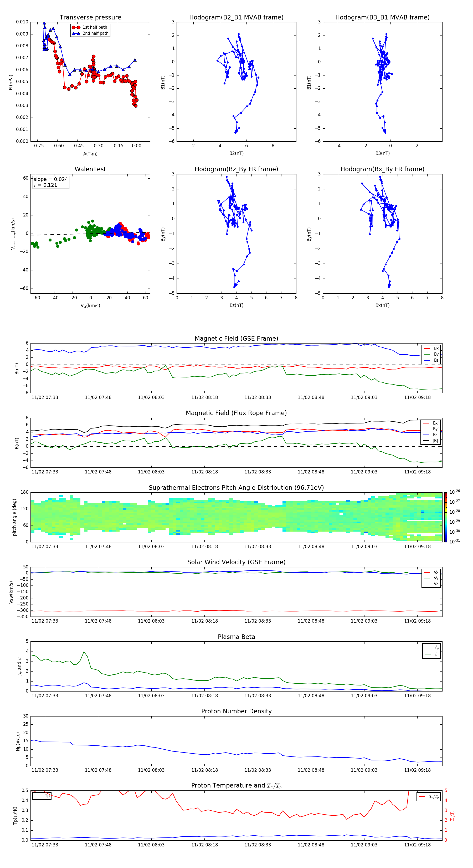The height and width of the screenshot is (868, 473).
Task: Click the 'Vx' legend entry
Action: [431, 572]
